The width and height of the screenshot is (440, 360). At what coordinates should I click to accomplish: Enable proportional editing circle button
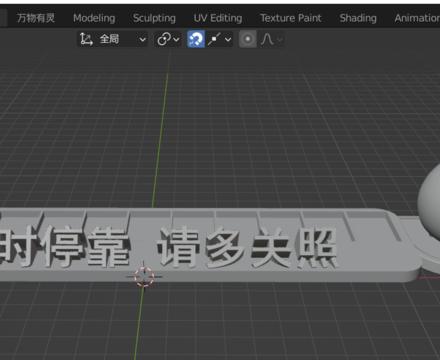[248, 39]
